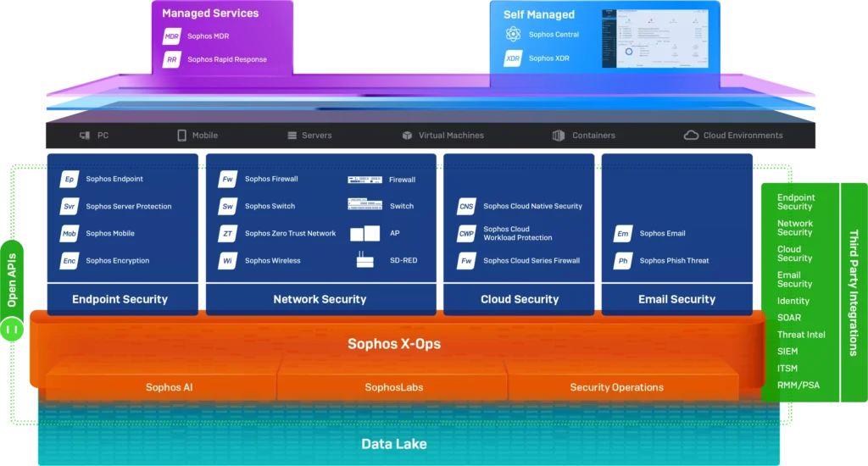Select the Network Security panel heading
Screen dimensions: 868x466
[x=320, y=299]
